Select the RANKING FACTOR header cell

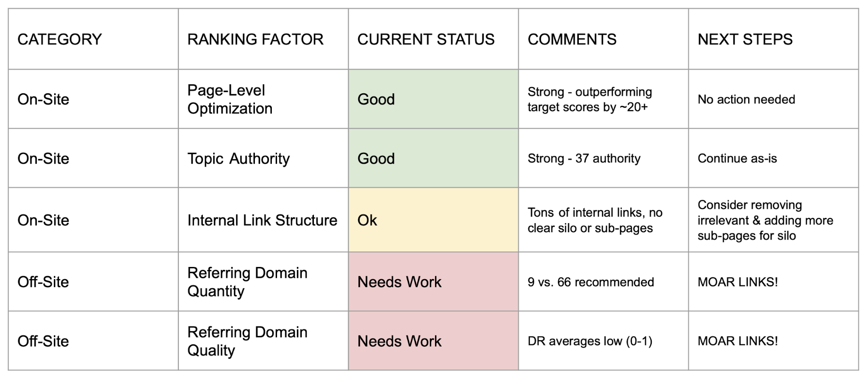255,39
